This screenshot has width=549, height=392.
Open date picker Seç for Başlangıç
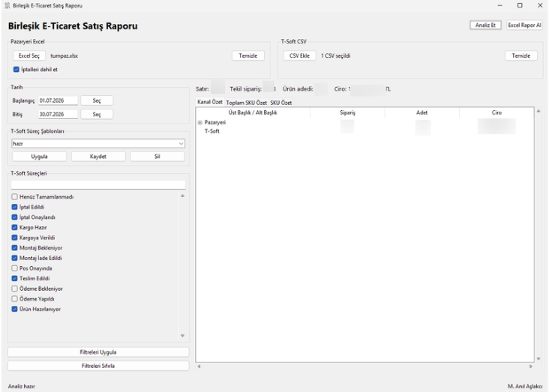point(97,100)
